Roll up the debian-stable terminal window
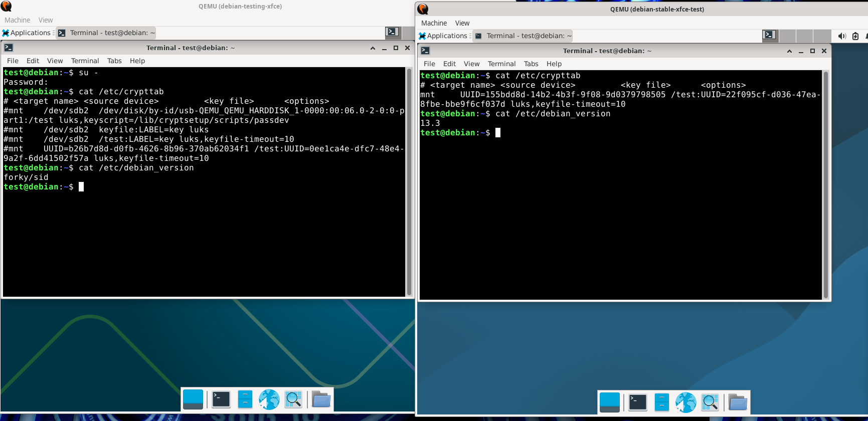The width and height of the screenshot is (868, 421). [789, 51]
